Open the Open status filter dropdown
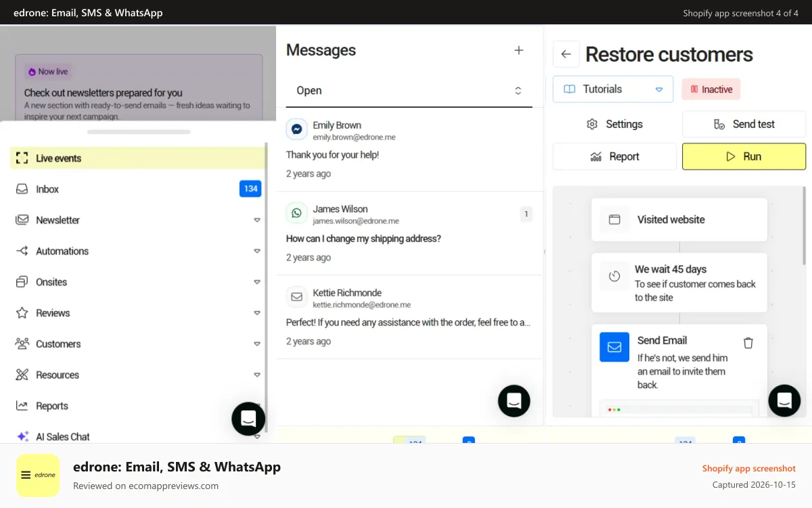The width and height of the screenshot is (812, 508). [x=409, y=91]
